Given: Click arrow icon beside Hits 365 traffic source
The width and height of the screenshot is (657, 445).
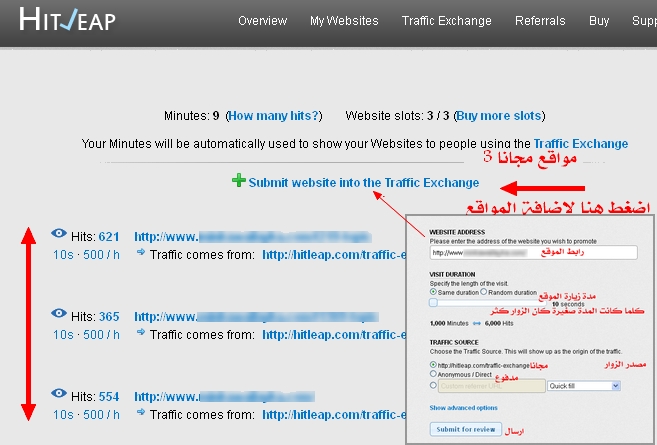Looking at the screenshot, I should tap(141, 332).
